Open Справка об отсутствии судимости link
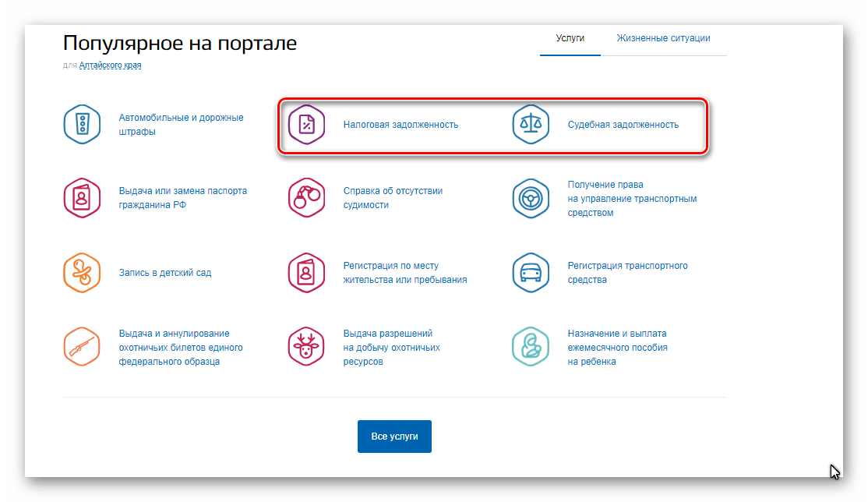Screen dimensions: 868x502 (393, 198)
